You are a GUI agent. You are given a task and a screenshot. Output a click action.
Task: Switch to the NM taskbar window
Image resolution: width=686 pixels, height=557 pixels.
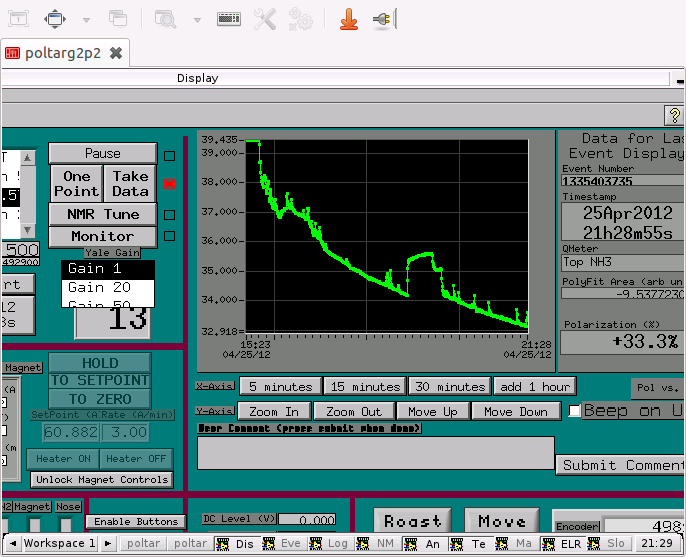(x=375, y=544)
